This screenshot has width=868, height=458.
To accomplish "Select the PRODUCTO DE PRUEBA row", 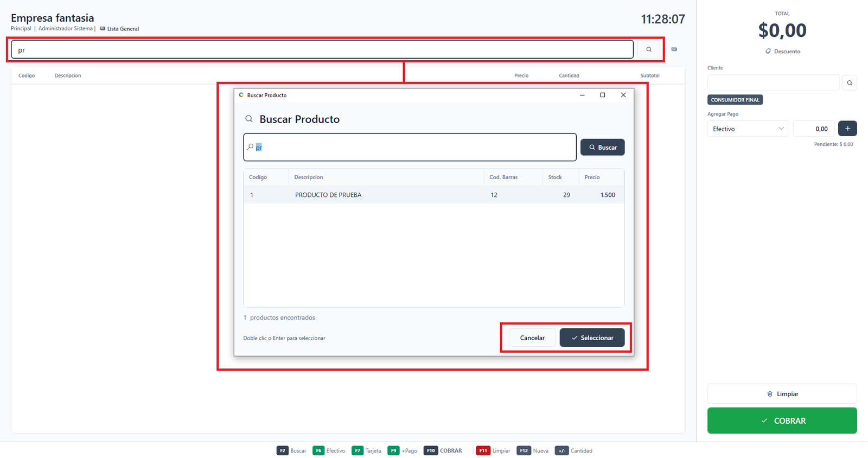I will pos(434,195).
